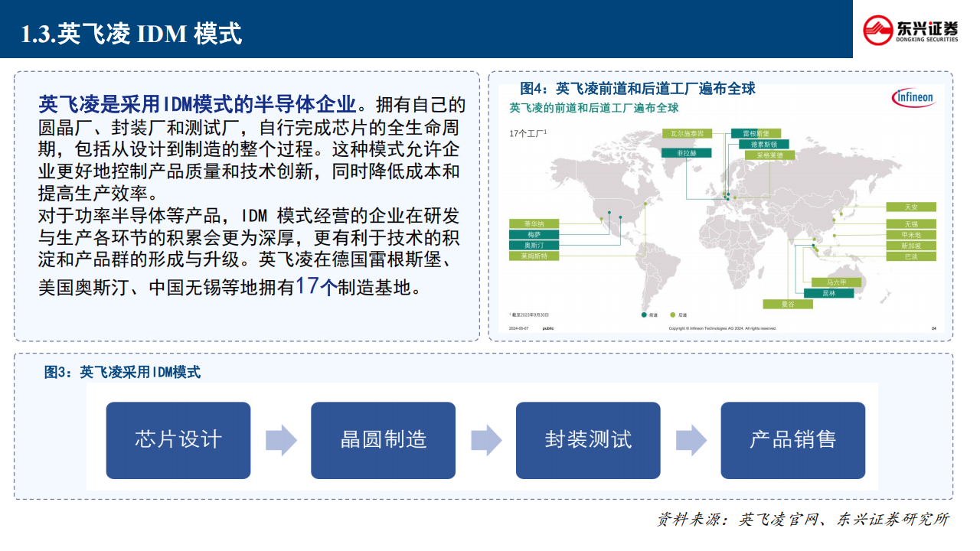
Task: Click the green map subtitle 英飞凌的前道和后道工厂遍布全球
Action: click(594, 108)
